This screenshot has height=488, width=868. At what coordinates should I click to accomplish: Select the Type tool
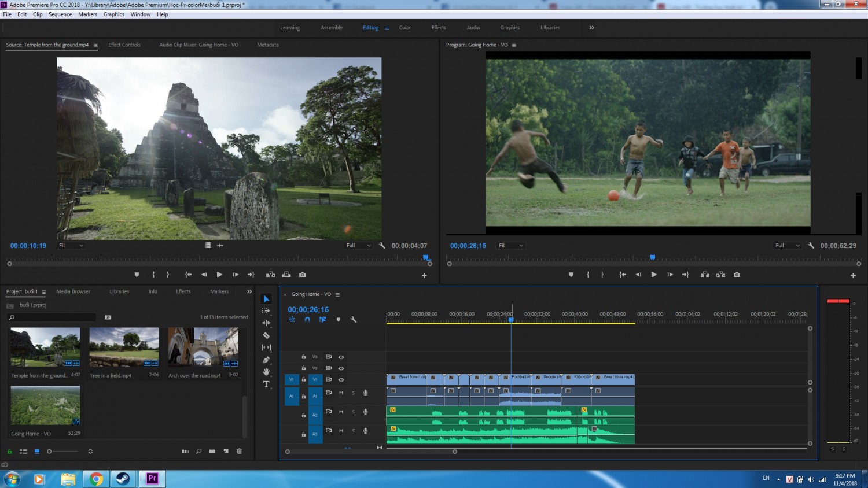tap(266, 384)
